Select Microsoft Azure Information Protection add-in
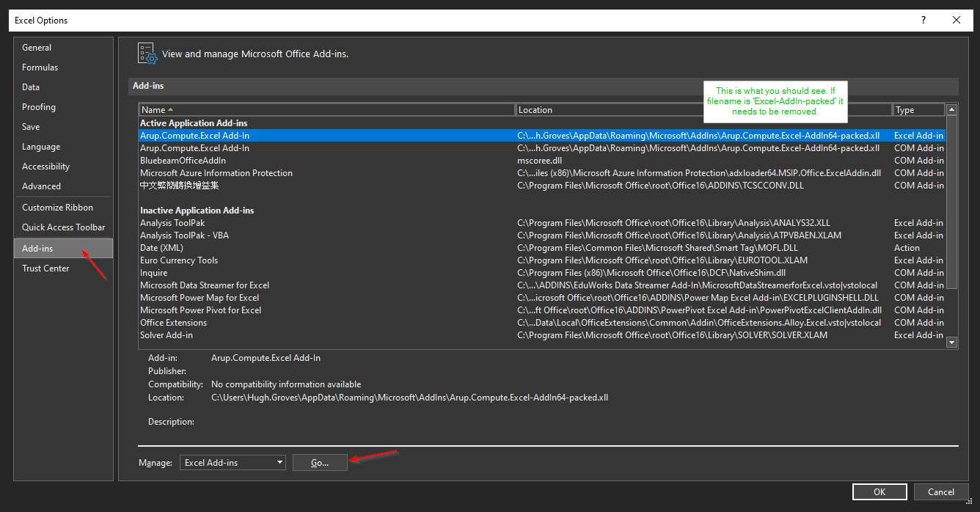 coord(542,173)
